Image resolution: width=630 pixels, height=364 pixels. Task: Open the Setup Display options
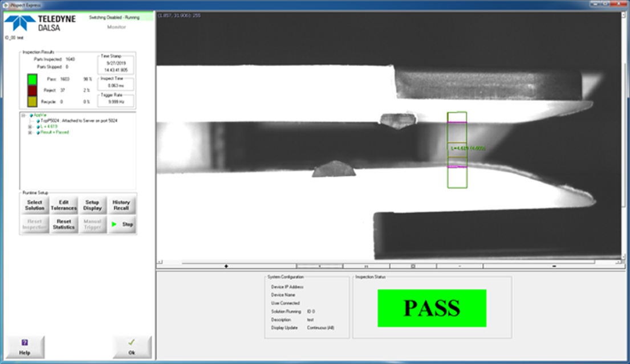(92, 205)
